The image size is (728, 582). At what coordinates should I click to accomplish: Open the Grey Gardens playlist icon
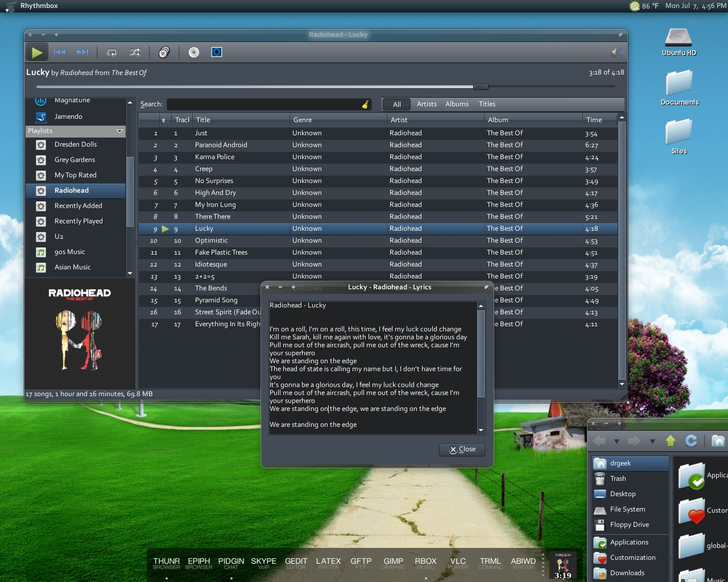pyautogui.click(x=41, y=160)
